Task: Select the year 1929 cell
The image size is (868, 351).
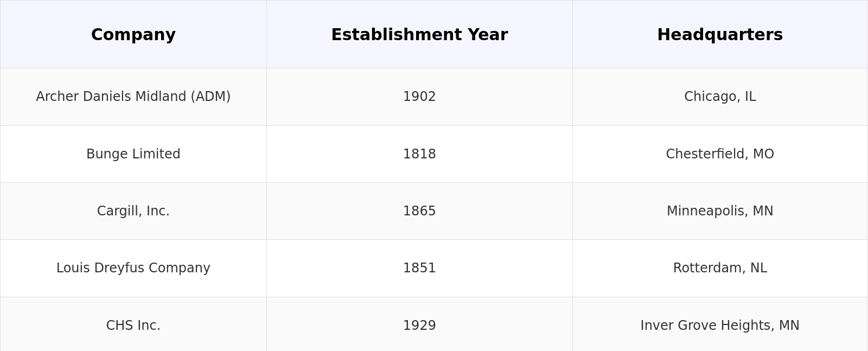Action: pos(419,326)
